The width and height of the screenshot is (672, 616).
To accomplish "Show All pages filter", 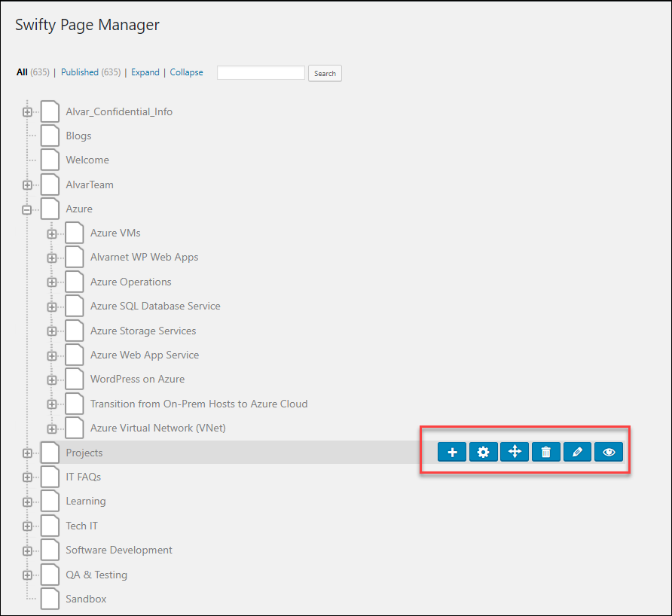I will (22, 72).
